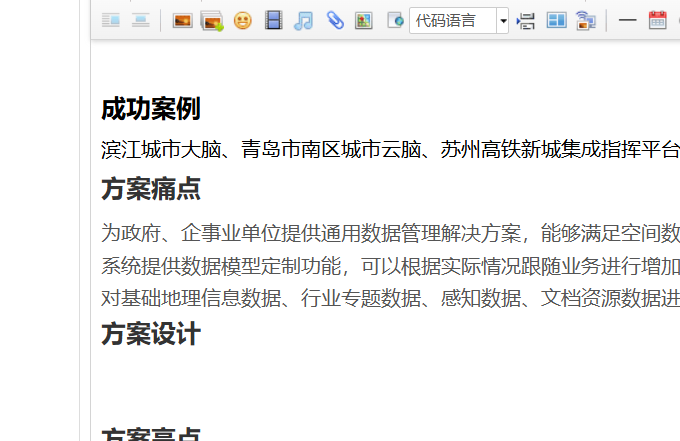Click the background settings icon

(586, 20)
